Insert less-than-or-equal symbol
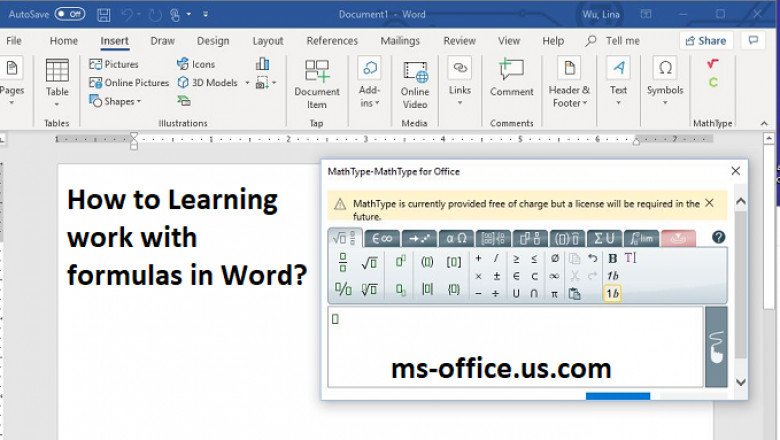The width and height of the screenshot is (780, 440). 534,259
